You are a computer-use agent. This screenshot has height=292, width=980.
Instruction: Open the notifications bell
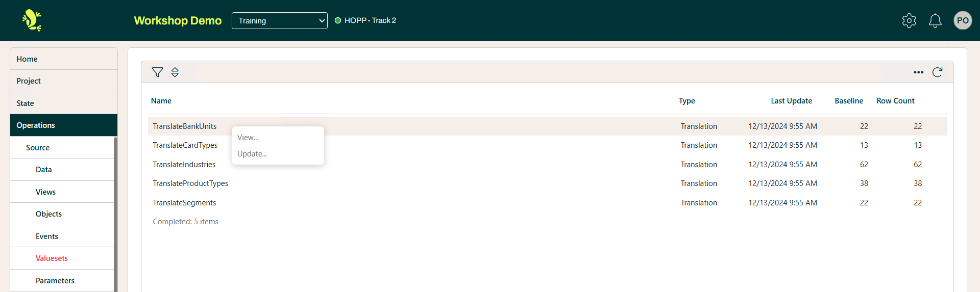pos(935,20)
